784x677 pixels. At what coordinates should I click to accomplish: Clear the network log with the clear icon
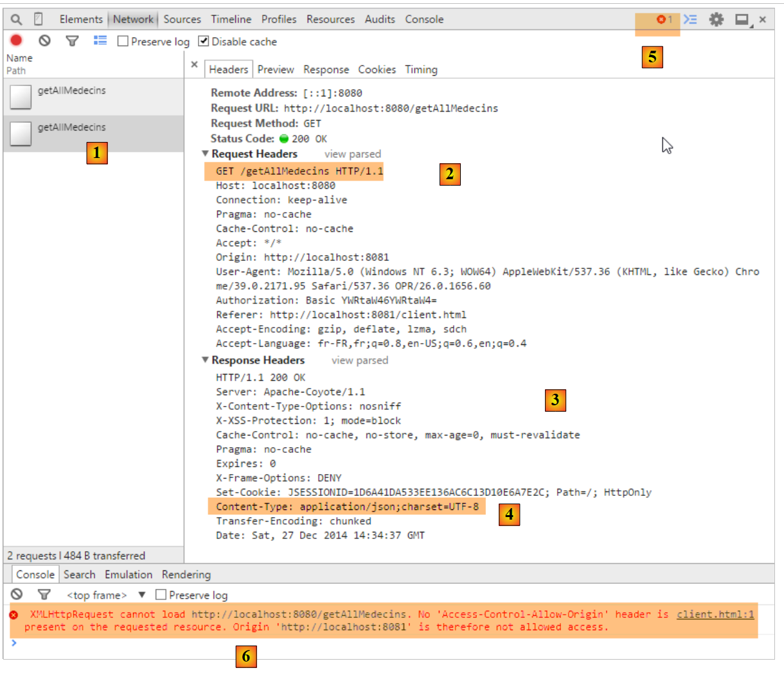pos(44,40)
